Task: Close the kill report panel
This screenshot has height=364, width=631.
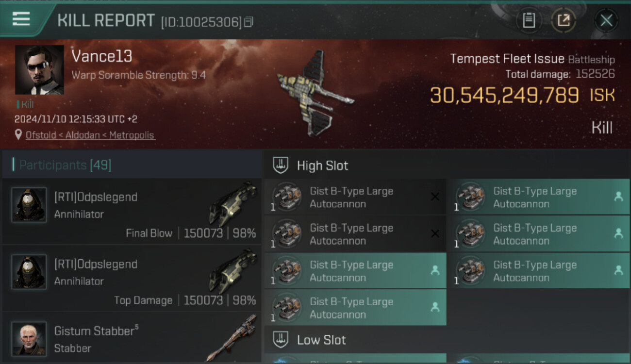Action: pos(606,20)
